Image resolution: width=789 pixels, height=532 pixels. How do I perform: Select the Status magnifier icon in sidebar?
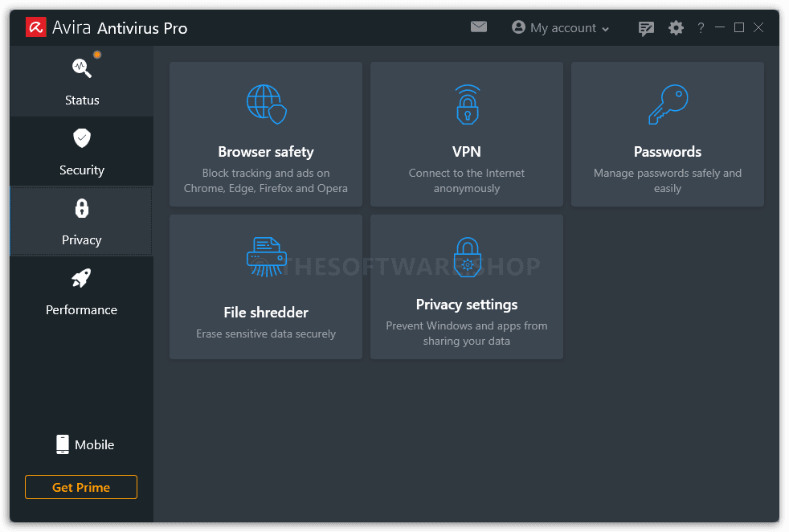[x=82, y=68]
